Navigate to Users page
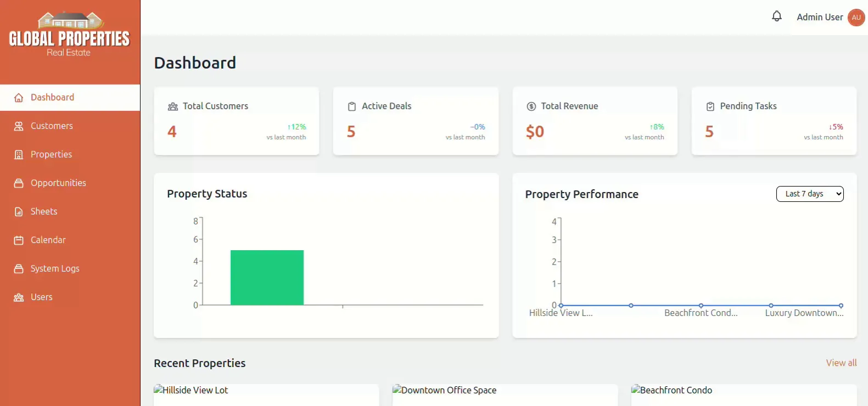Screen dimensions: 868x406 click(x=70, y=297)
